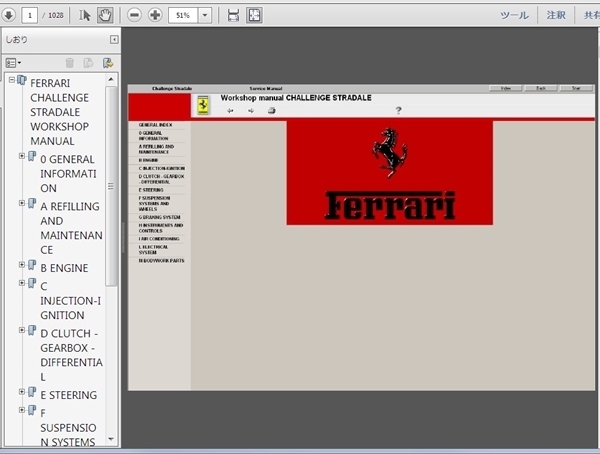Open the 共有 share panel
600x454 pixels.
click(592, 15)
